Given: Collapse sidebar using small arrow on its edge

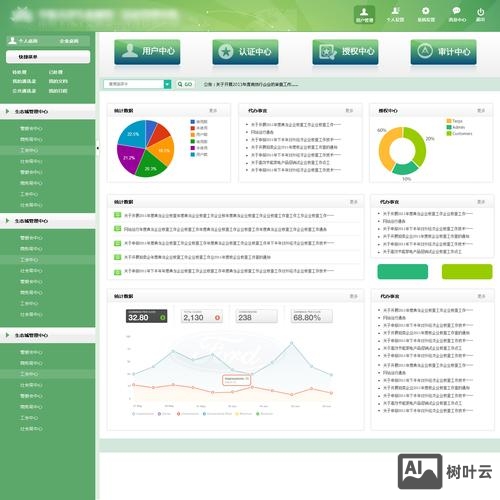Looking at the screenshot, I should (x=97, y=148).
